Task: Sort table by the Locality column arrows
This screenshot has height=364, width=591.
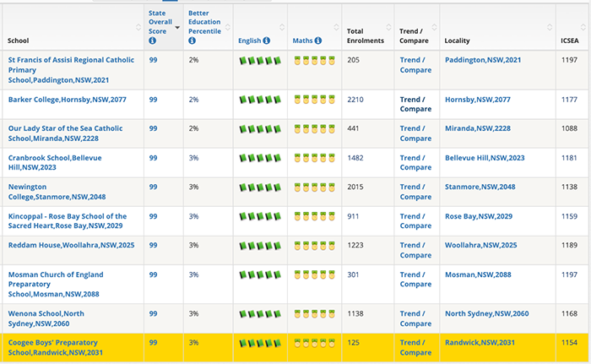Action: click(550, 27)
